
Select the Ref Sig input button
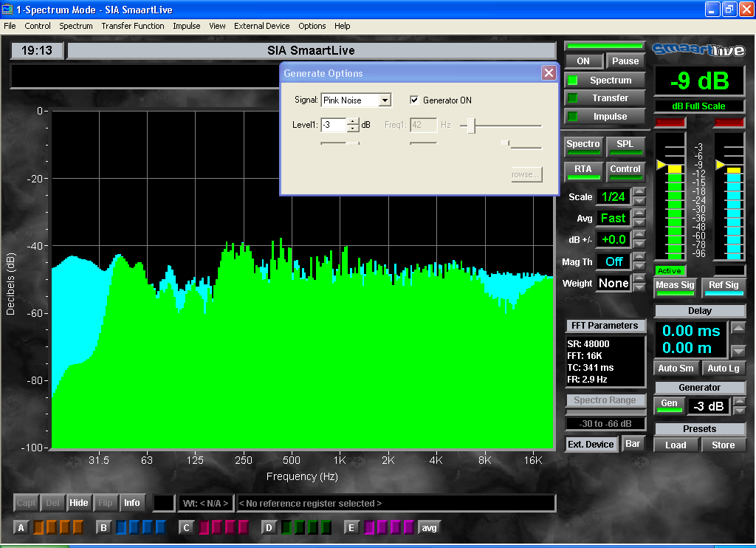(723, 285)
